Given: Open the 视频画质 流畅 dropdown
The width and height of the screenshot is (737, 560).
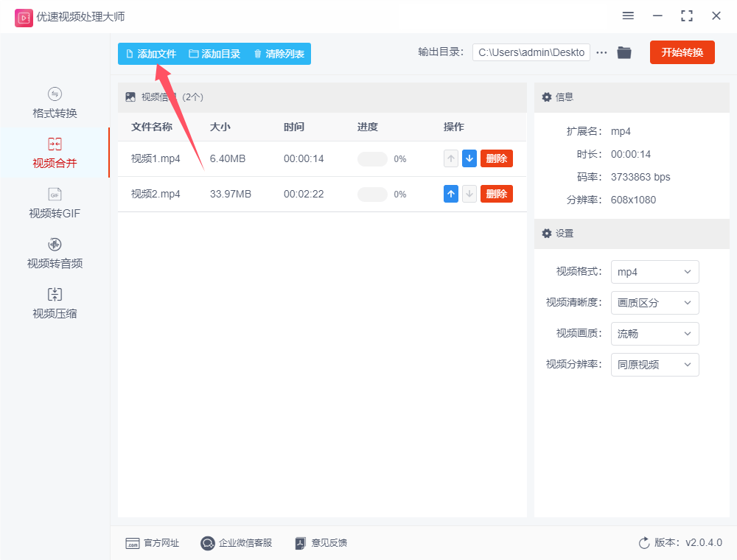Looking at the screenshot, I should 654,334.
